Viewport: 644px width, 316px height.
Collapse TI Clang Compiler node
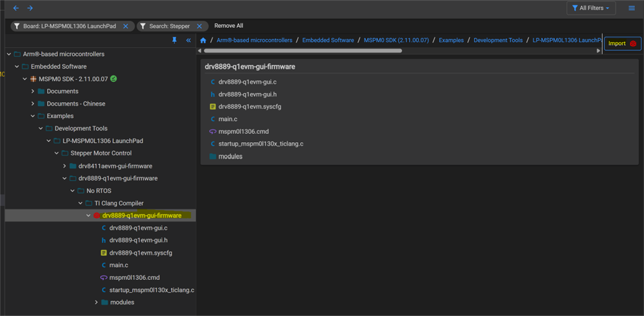(x=80, y=204)
